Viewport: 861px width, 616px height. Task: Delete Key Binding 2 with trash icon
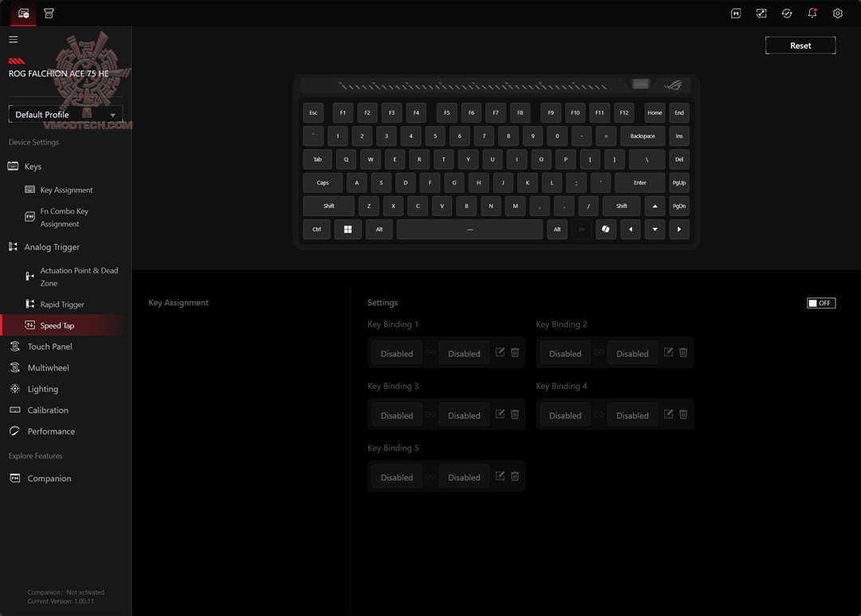[683, 352]
